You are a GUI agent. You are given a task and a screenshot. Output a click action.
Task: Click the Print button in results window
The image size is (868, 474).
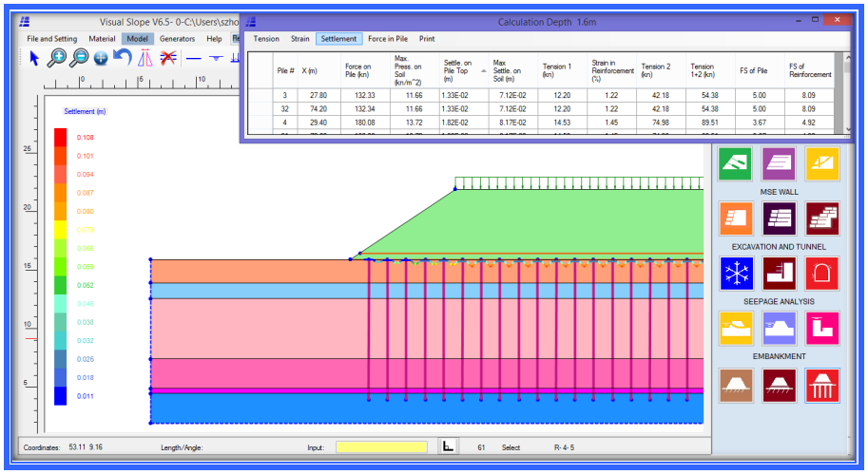(428, 39)
